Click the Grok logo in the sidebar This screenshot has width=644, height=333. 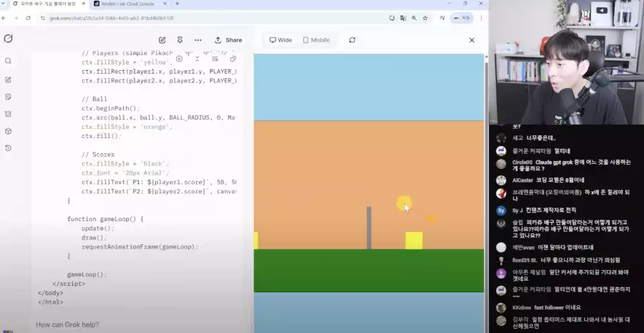(8, 39)
